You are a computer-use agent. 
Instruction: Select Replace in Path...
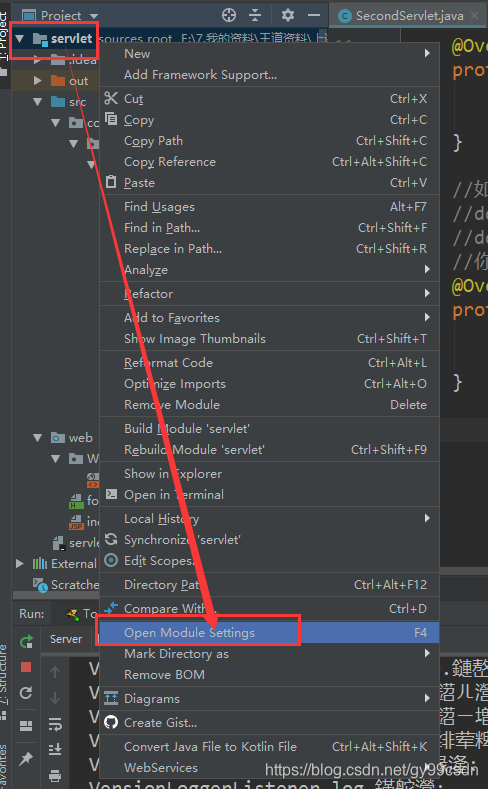(x=270, y=249)
